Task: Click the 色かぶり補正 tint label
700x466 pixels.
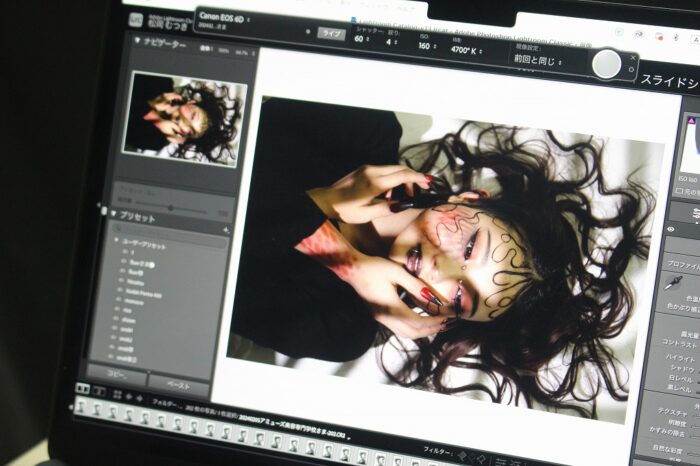Action: pyautogui.click(x=683, y=308)
